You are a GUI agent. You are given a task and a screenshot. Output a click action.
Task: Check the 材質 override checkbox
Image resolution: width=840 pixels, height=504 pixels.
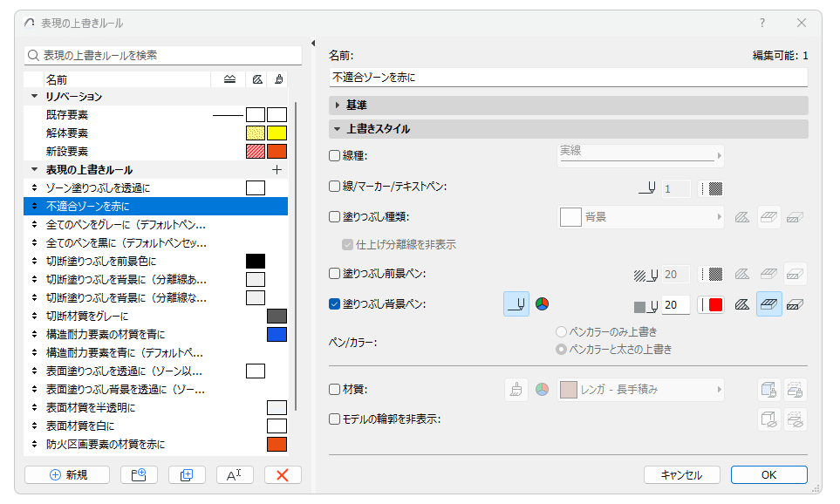pos(334,389)
